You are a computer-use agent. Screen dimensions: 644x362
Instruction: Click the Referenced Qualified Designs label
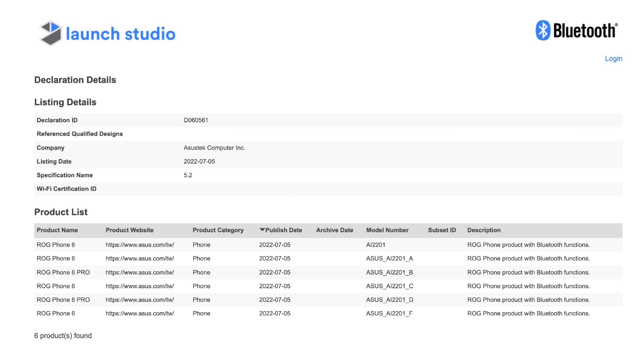[80, 134]
